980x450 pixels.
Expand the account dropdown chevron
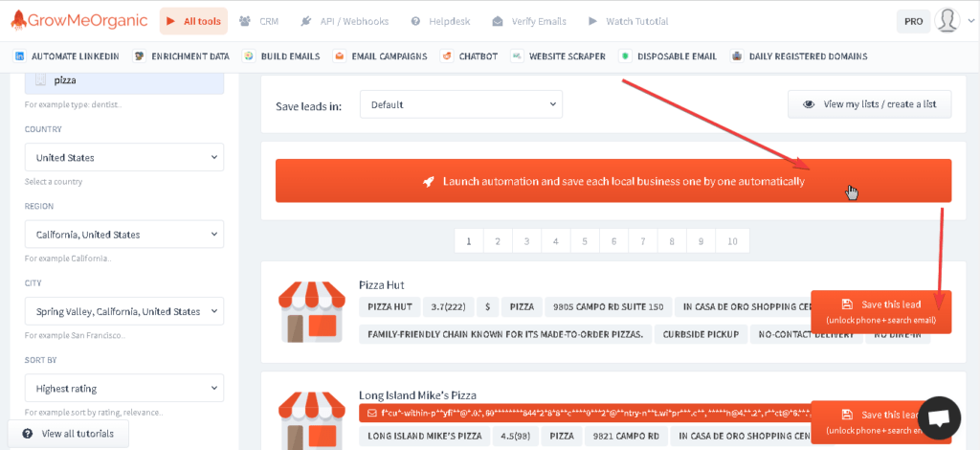(x=970, y=22)
